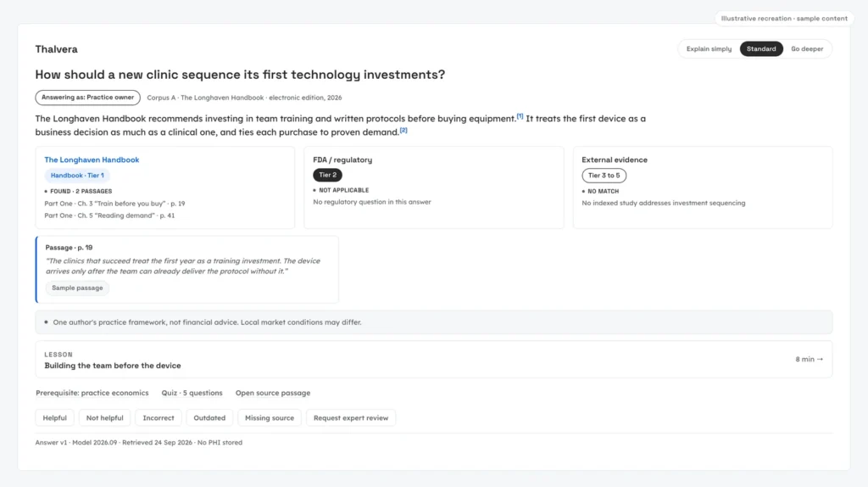Open The Longhaven Handbook link

coord(92,160)
